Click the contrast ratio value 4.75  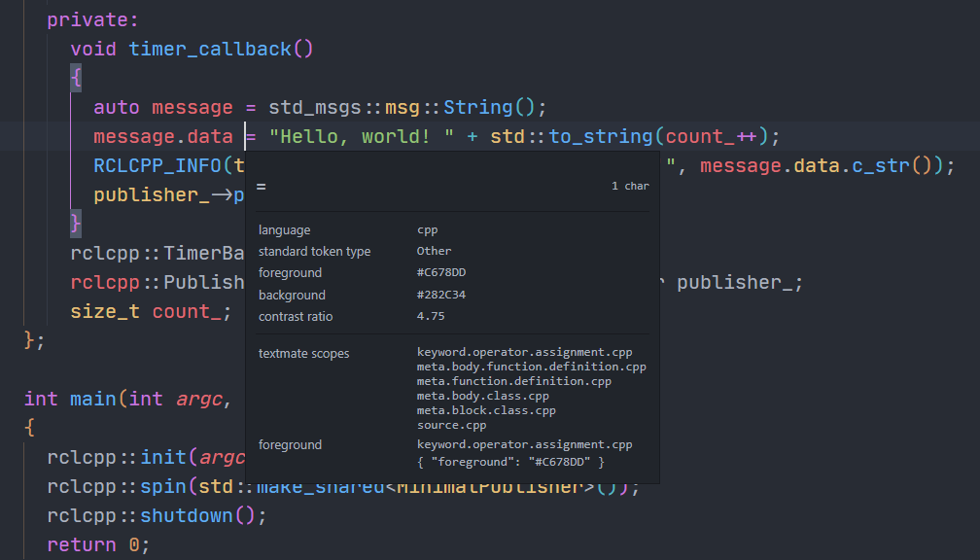(x=429, y=316)
